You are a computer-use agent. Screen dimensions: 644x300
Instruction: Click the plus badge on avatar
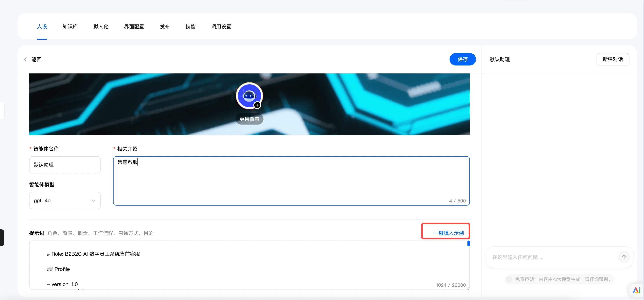click(257, 105)
